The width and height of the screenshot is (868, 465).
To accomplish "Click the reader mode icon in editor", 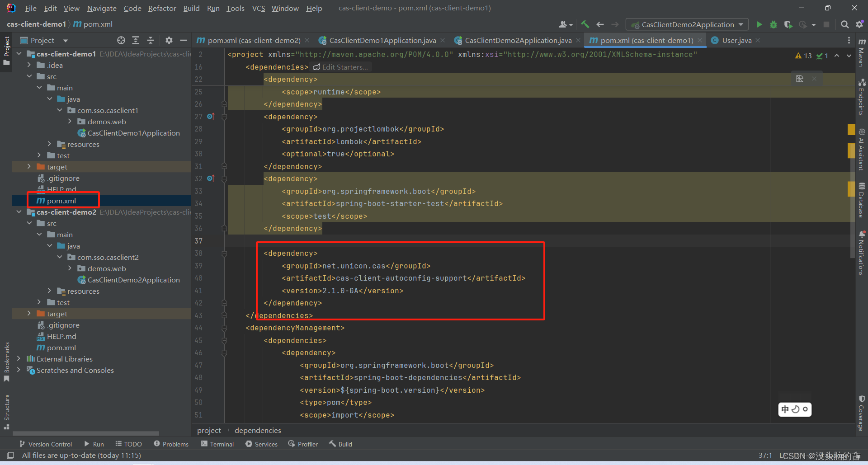I will (800, 79).
